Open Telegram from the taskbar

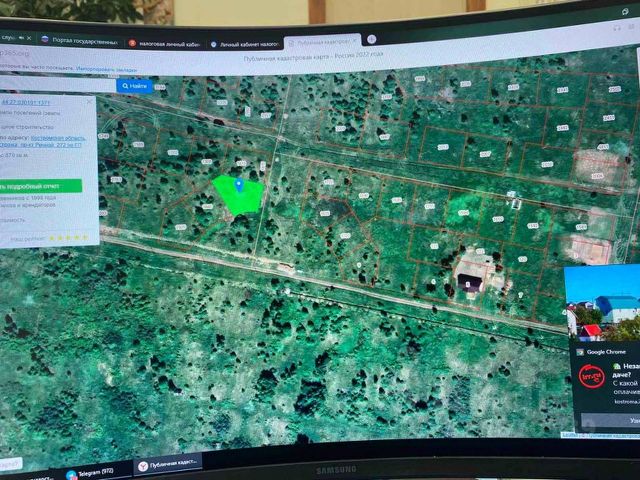(x=90, y=473)
